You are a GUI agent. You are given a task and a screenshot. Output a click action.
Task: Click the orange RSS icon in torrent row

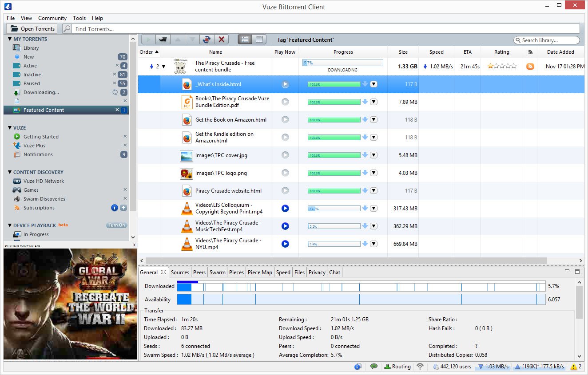(x=530, y=67)
